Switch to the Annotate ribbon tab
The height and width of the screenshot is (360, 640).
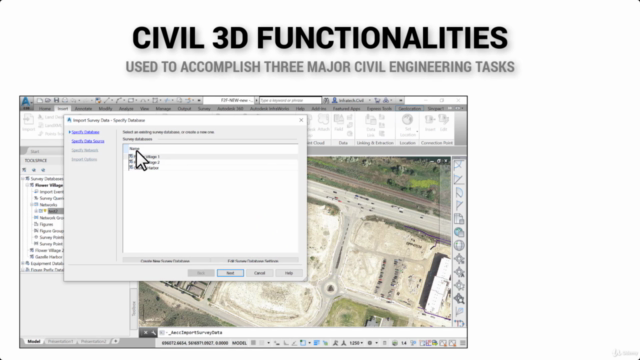pyautogui.click(x=83, y=109)
